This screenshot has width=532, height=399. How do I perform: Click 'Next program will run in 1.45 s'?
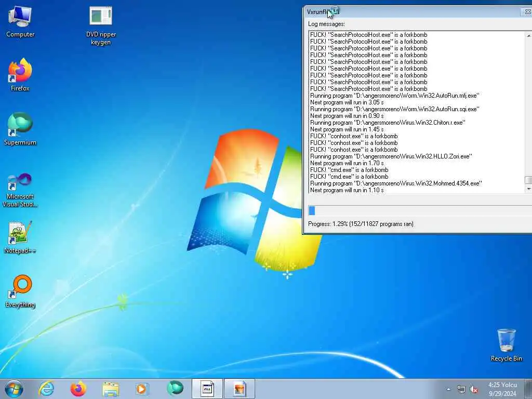tap(347, 129)
